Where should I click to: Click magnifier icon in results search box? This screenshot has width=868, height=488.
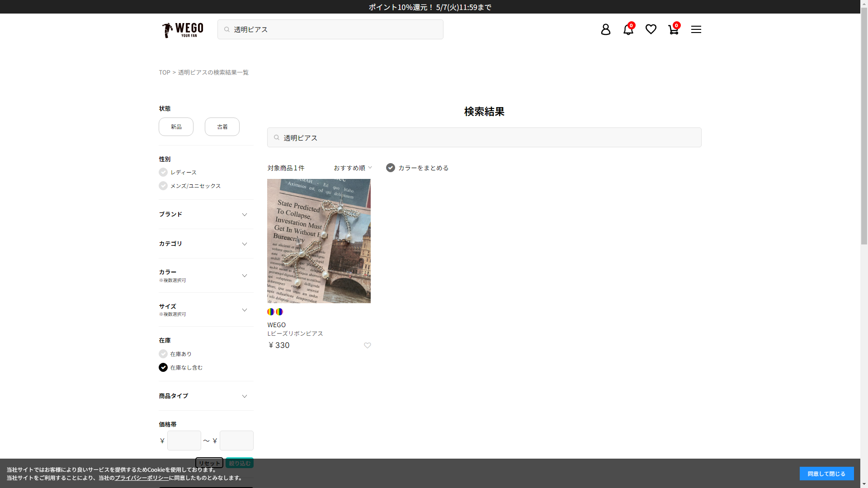(x=277, y=138)
